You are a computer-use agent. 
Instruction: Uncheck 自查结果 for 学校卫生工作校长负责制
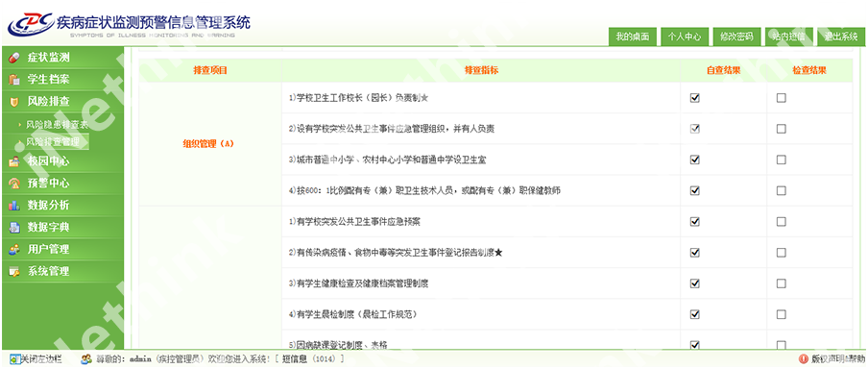coord(695,98)
